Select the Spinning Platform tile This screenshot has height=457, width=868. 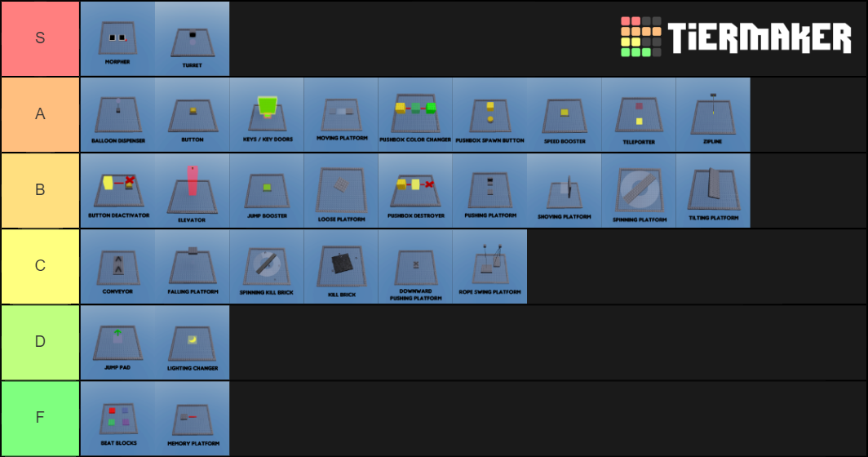(x=639, y=191)
